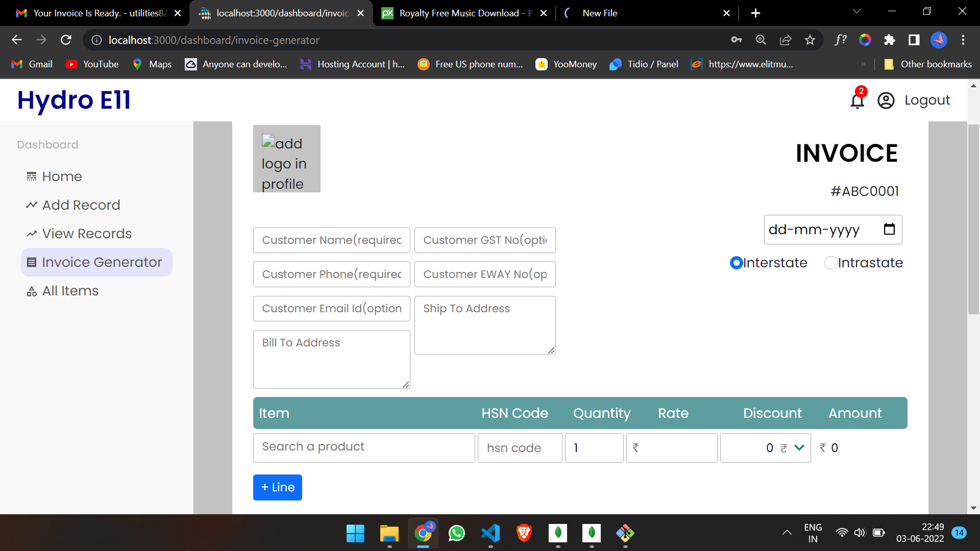Click the View Records trend icon
This screenshot has height=551, width=980.
(x=32, y=233)
